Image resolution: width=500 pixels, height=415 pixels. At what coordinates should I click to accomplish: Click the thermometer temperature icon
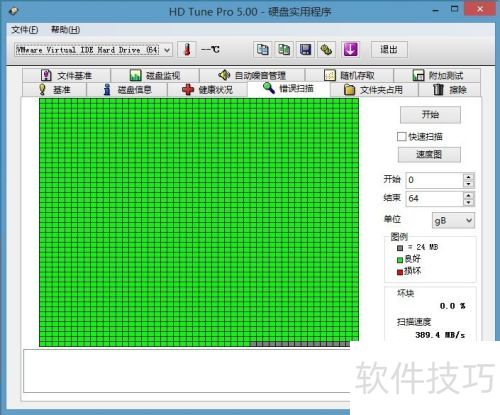pos(187,50)
